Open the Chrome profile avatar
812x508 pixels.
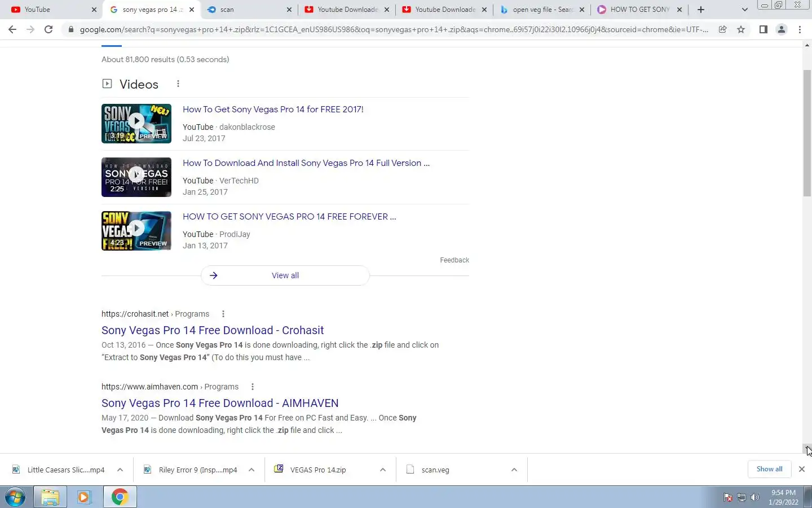(x=782, y=29)
